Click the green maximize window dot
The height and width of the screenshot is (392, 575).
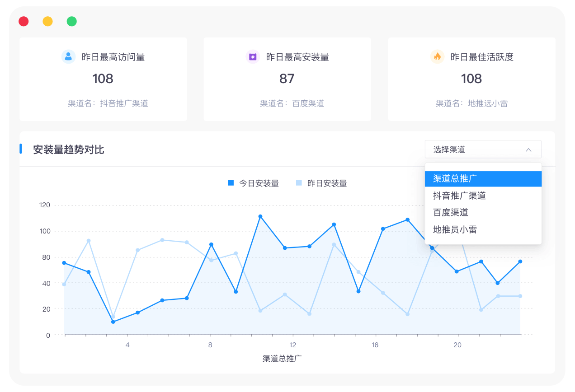(71, 21)
